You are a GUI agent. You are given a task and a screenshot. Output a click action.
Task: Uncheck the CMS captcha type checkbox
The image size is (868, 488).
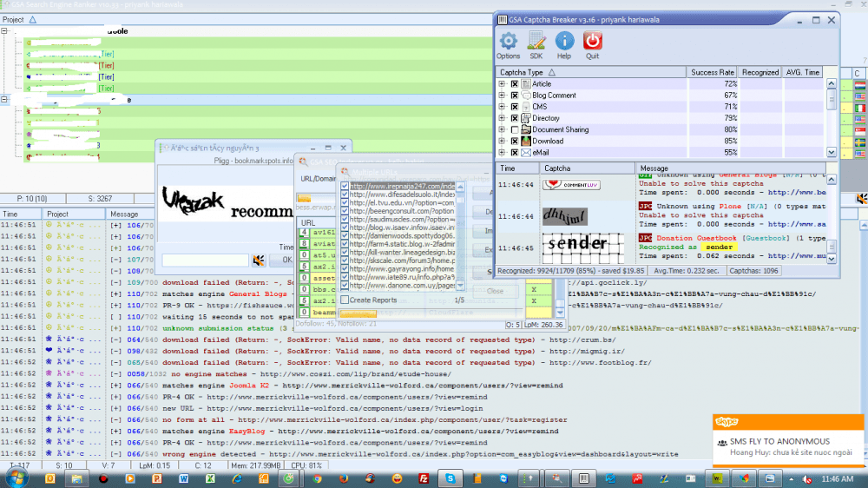pos(514,107)
